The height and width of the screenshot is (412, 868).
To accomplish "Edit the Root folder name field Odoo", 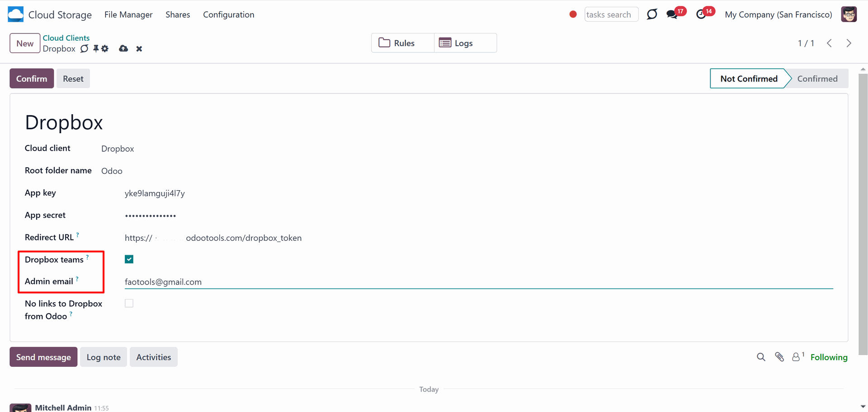I will (112, 171).
